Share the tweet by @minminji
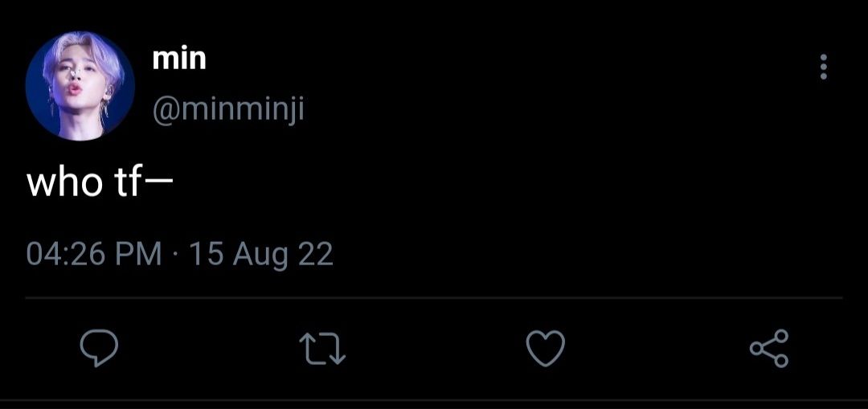 pos(769,348)
